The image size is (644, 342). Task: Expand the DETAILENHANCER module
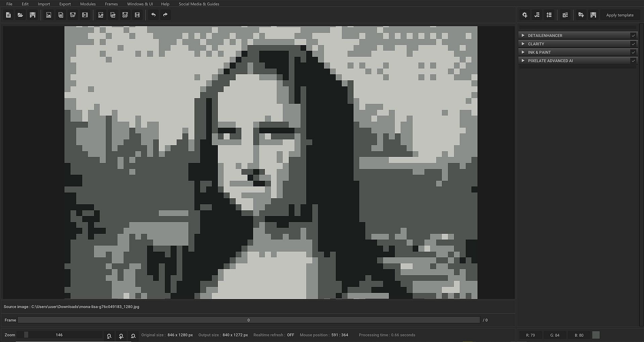pyautogui.click(x=523, y=35)
